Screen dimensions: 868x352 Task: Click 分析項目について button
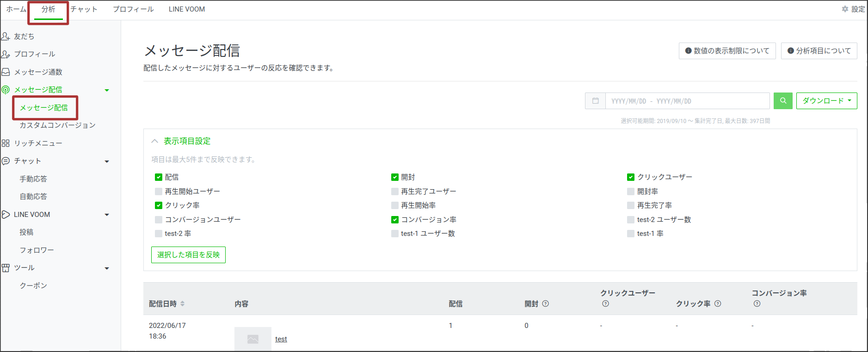coord(819,51)
